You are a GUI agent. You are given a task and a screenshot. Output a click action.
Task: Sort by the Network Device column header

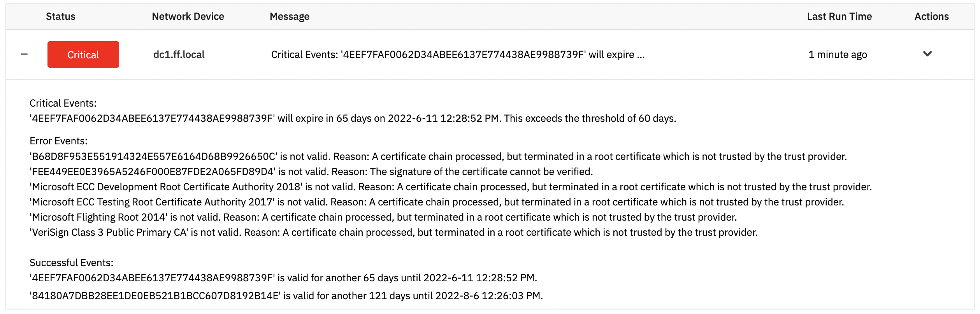coord(188,16)
